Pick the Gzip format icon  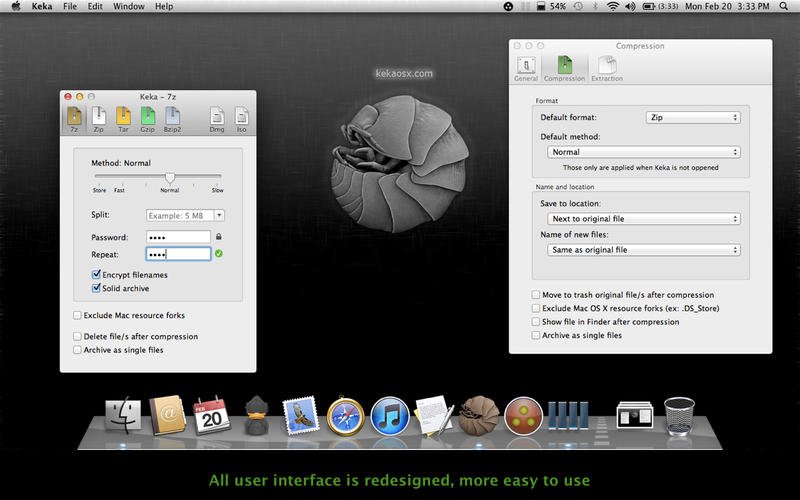[x=147, y=119]
